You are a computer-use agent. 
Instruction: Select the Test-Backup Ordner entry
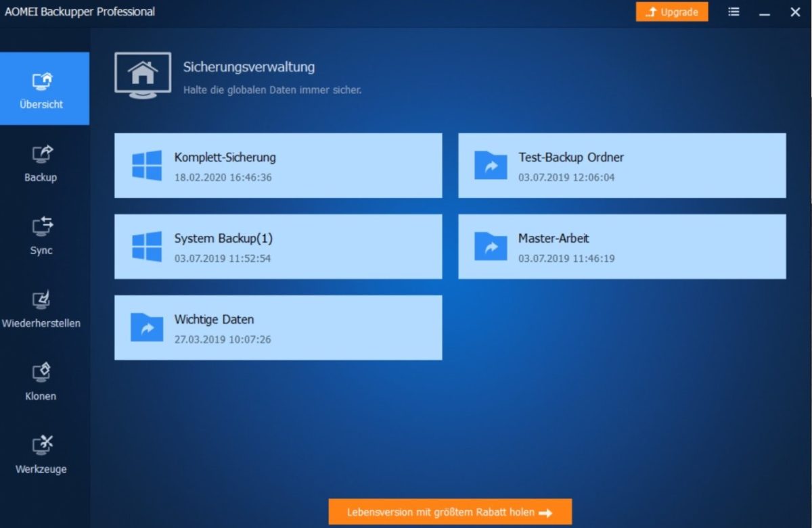click(621, 165)
